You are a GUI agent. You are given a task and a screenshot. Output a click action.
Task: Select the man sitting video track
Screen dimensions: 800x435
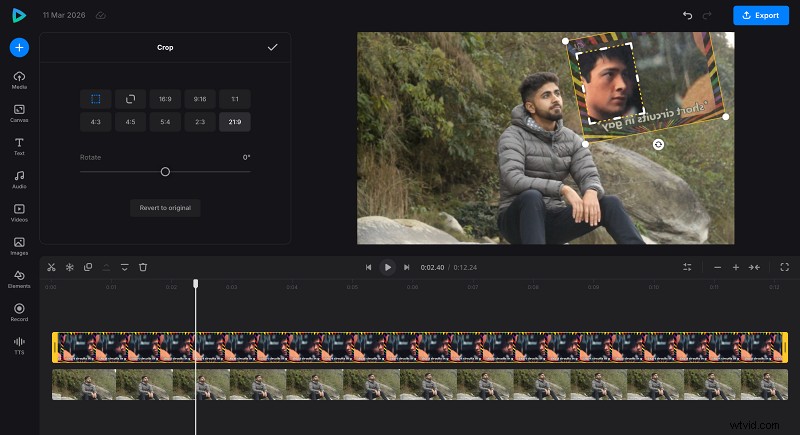[420, 385]
